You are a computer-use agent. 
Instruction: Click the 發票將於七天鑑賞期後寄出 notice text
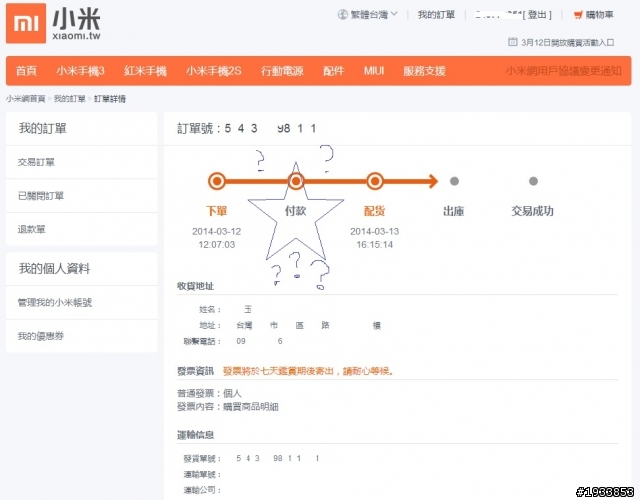(309, 371)
